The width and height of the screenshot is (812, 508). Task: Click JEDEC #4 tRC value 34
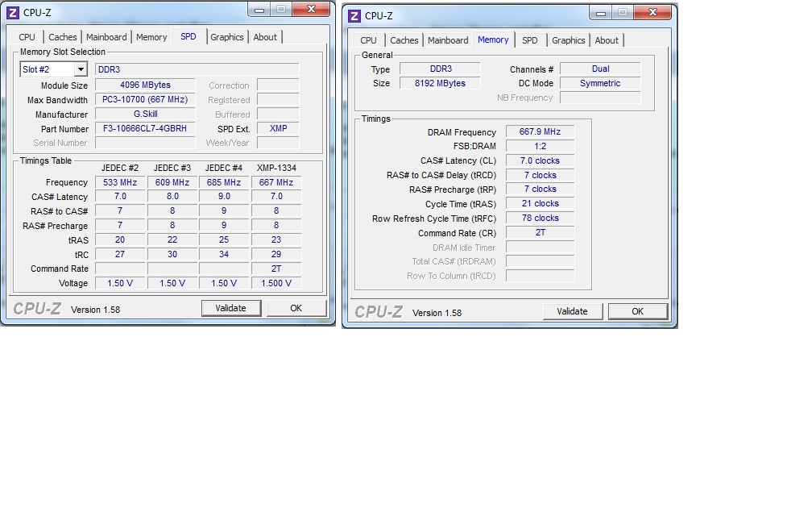[x=224, y=254]
